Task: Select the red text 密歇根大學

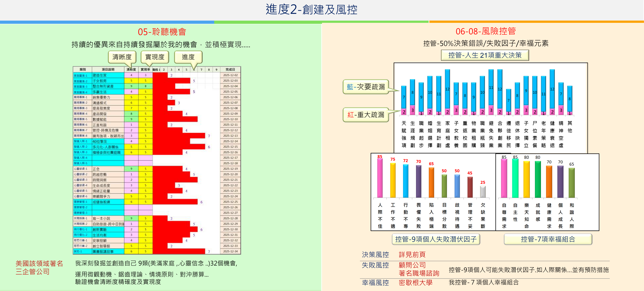Action: pyautogui.click(x=415, y=283)
